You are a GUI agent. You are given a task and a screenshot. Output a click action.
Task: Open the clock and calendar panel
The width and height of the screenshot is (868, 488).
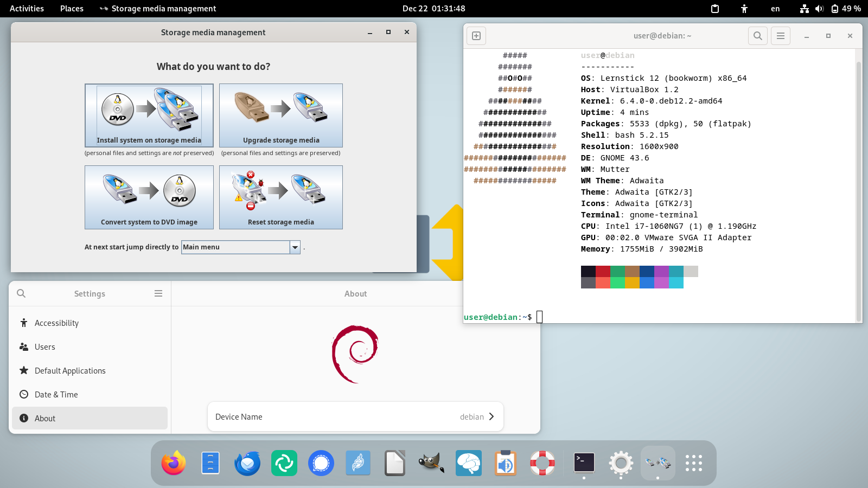click(x=433, y=9)
